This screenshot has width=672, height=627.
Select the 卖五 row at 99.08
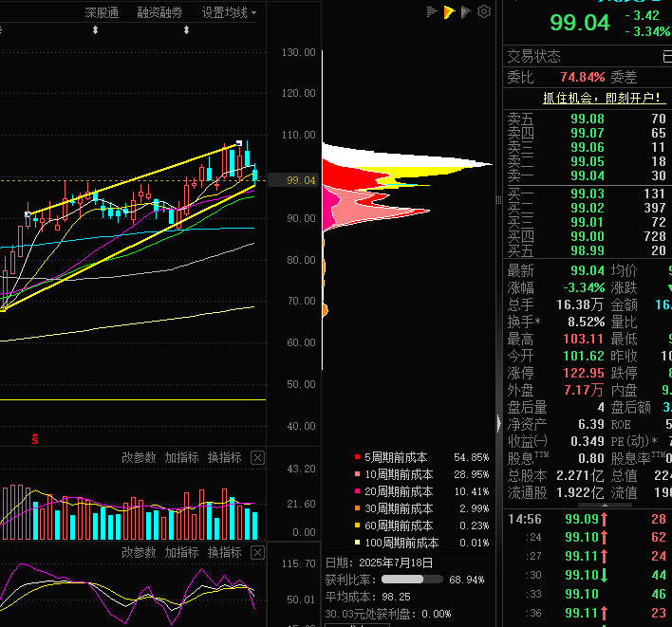(588, 119)
